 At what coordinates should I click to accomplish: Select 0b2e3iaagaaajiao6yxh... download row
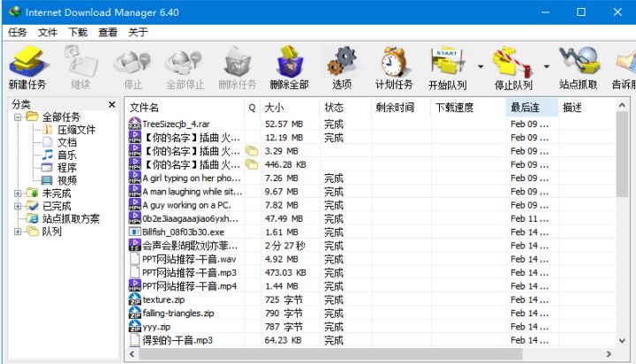(x=370, y=219)
